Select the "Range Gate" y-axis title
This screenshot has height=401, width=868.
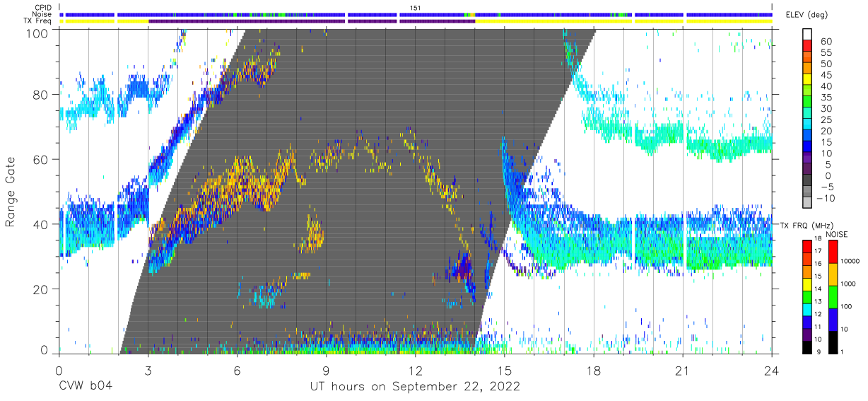pos(11,192)
